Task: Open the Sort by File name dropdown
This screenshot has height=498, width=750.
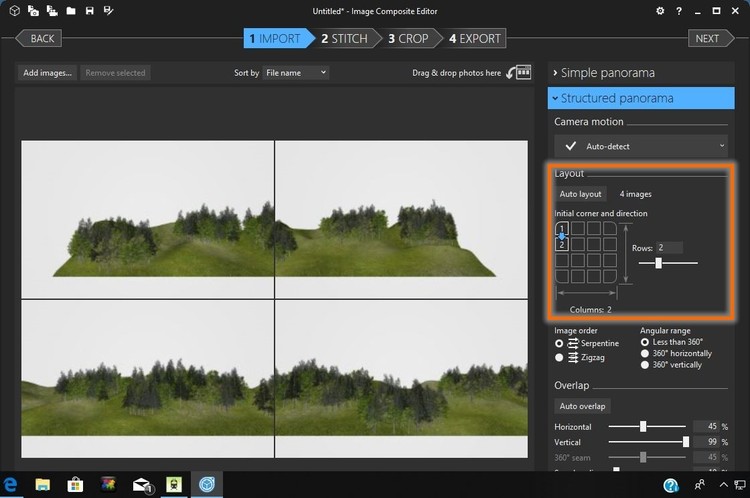Action: (296, 73)
